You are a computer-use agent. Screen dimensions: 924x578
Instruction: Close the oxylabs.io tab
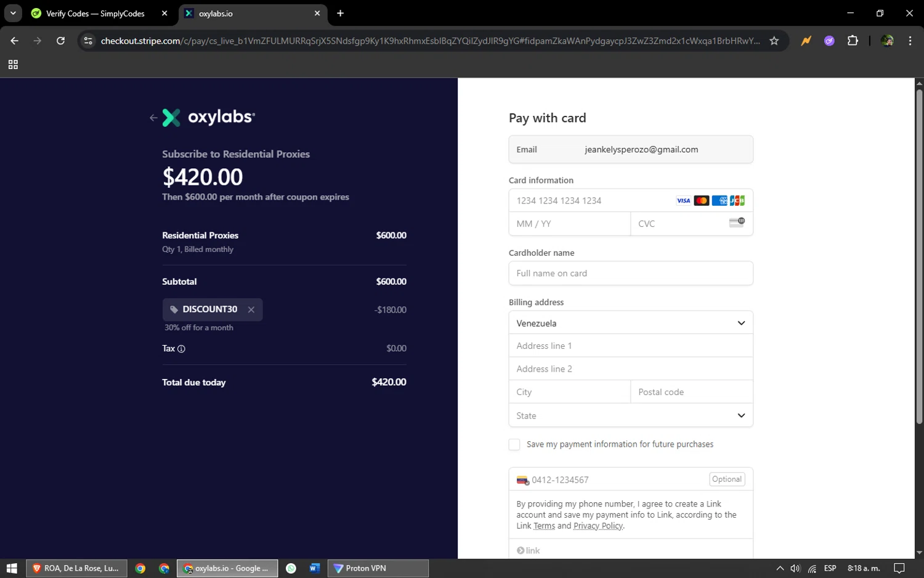click(x=317, y=13)
